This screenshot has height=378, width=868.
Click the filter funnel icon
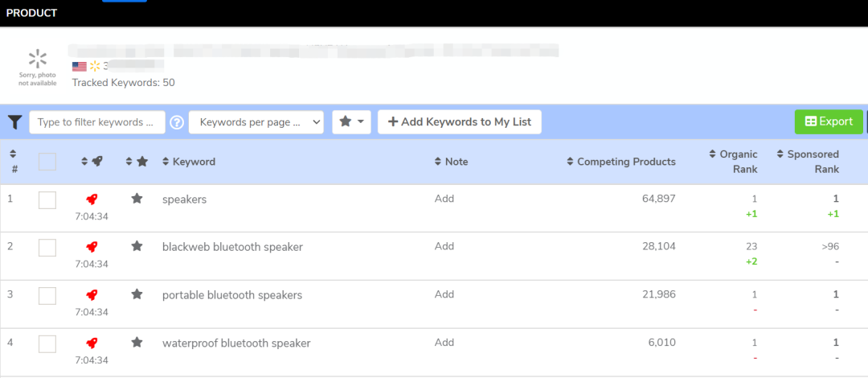(15, 122)
